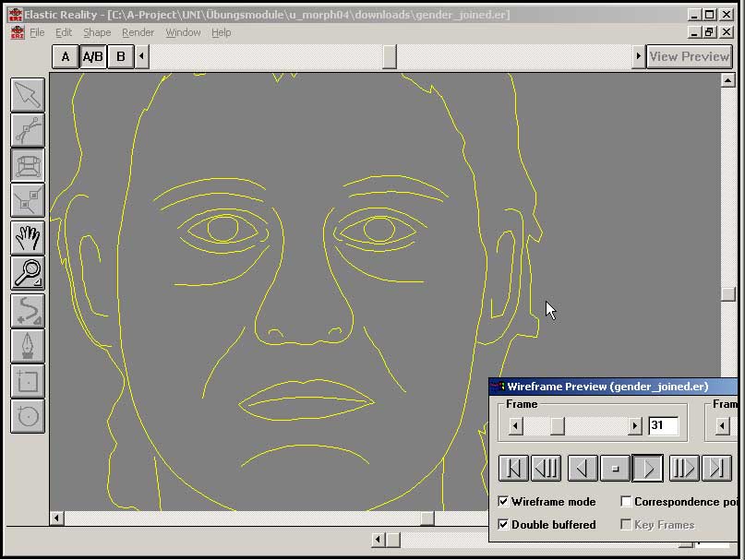This screenshot has height=560, width=745.
Task: Increase frame with Frame slider right arrow
Action: tap(634, 425)
